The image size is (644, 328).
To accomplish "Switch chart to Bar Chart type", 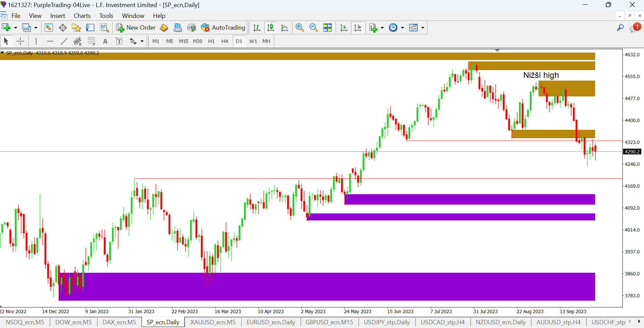I will click(256, 28).
